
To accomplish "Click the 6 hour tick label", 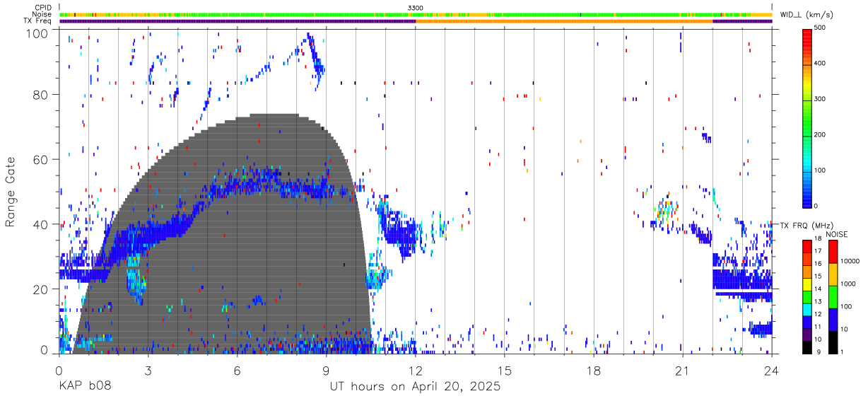I will (x=237, y=370).
